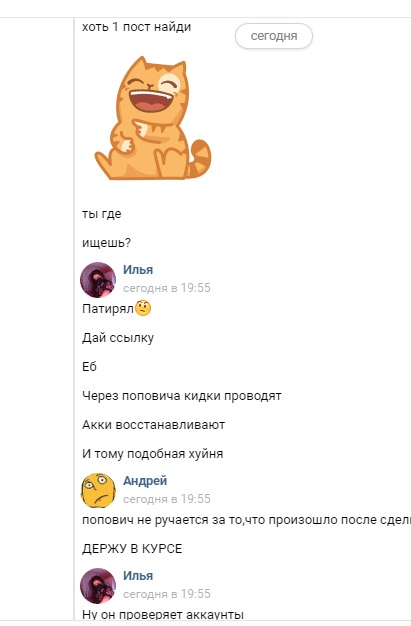Click the сегодня date pill
This screenshot has width=411, height=626.
click(274, 36)
